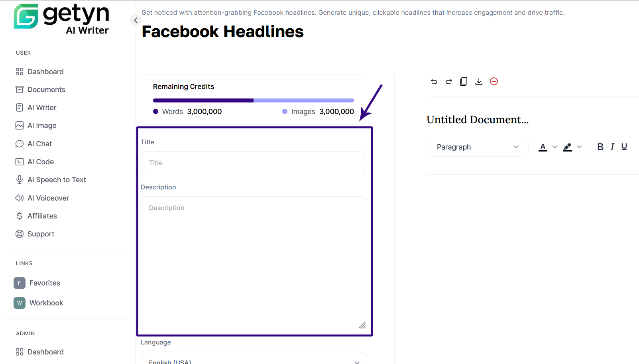The image size is (639, 364).
Task: Open Documents from the sidebar
Action: (x=46, y=90)
